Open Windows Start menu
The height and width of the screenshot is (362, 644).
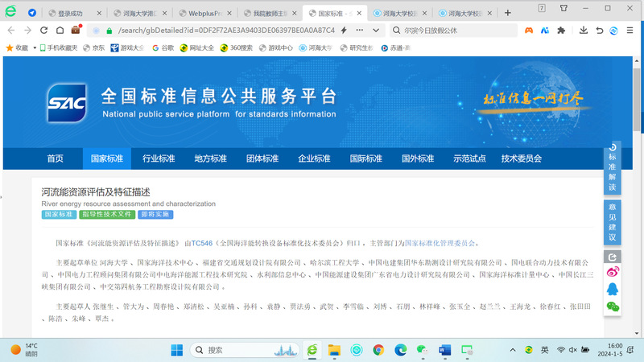(x=176, y=350)
